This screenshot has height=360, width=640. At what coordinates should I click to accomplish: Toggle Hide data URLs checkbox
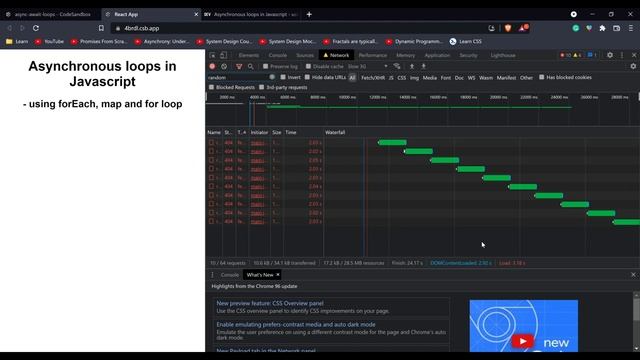click(x=307, y=77)
